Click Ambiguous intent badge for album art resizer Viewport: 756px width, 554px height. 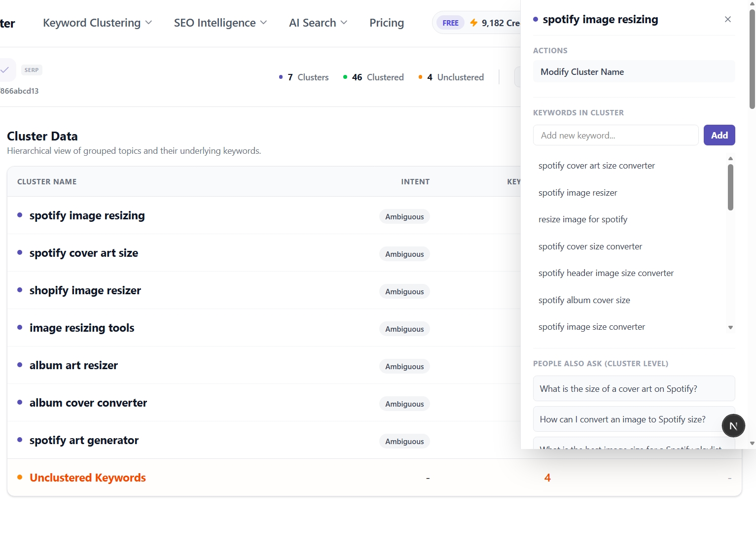pos(404,366)
